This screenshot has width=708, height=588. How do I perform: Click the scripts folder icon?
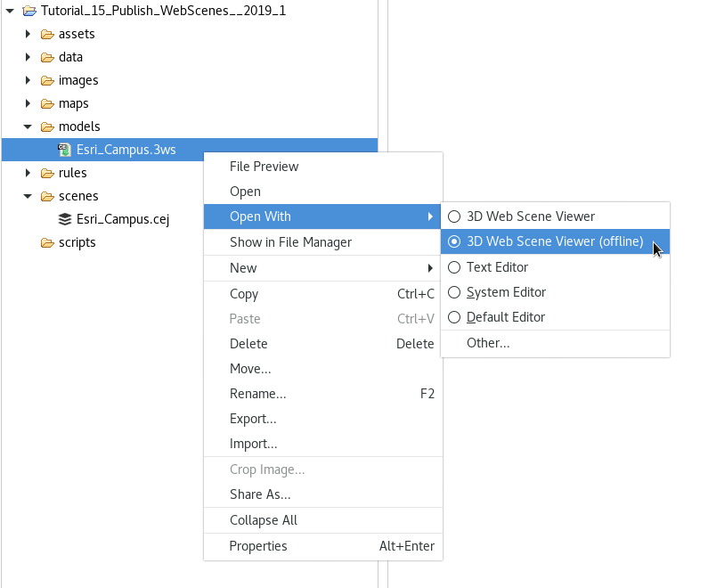point(47,242)
